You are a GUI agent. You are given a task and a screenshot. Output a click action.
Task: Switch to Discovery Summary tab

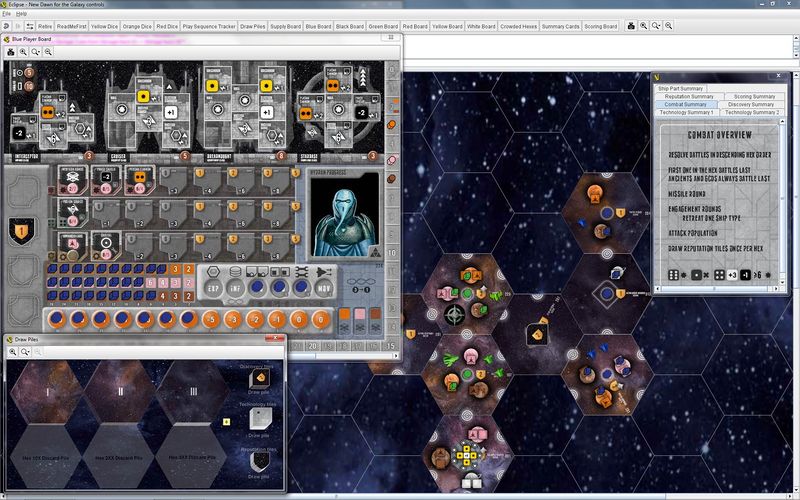click(751, 104)
